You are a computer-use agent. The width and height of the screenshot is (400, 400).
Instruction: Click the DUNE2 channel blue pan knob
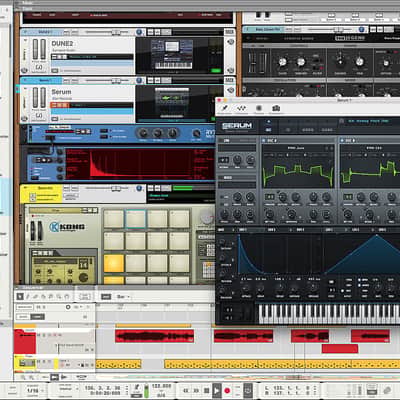pyautogui.click(x=139, y=32)
